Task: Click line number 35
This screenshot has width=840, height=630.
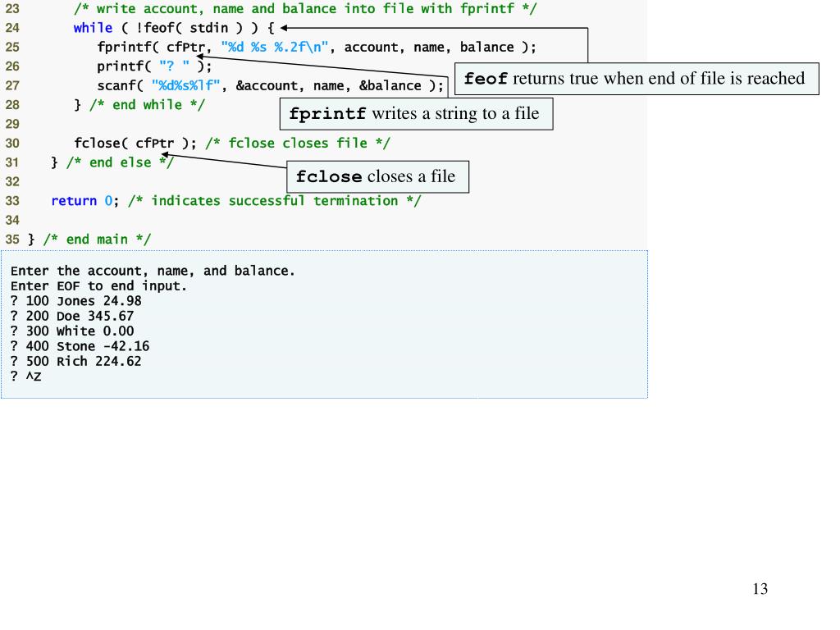Action: pyautogui.click(x=12, y=240)
